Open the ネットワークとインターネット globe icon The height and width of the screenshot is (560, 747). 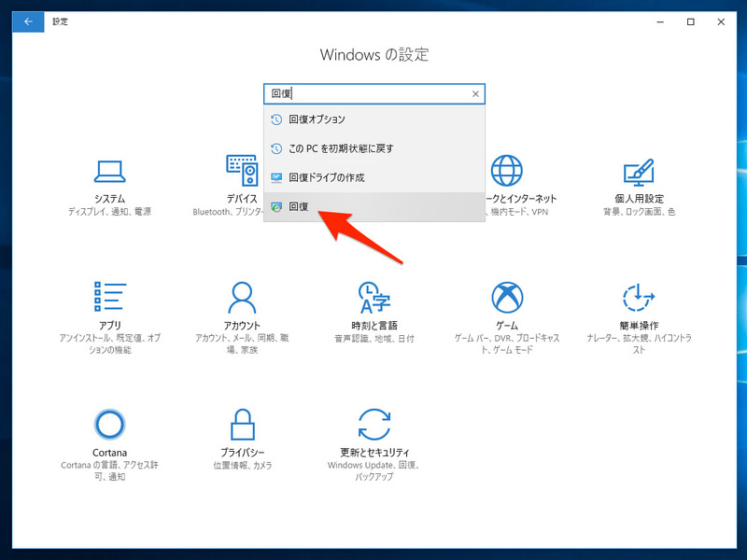(506, 170)
